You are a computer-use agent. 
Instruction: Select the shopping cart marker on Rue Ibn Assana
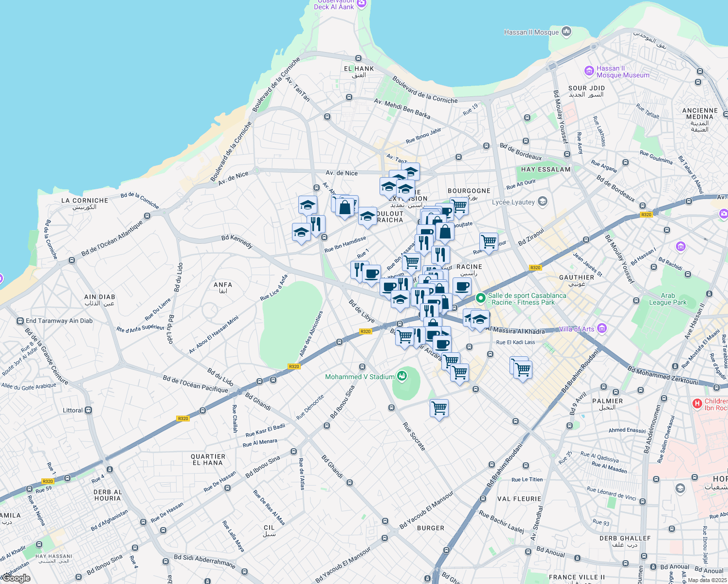412,262
